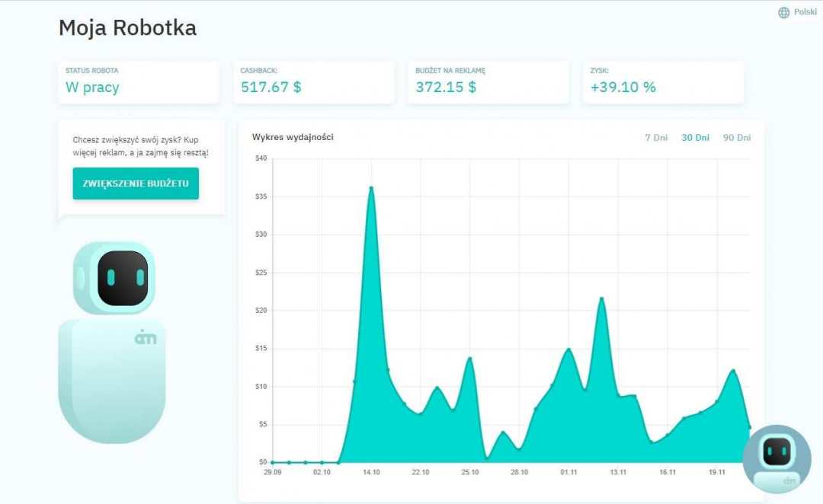Click the highest chart peak near 14.10

click(371, 188)
